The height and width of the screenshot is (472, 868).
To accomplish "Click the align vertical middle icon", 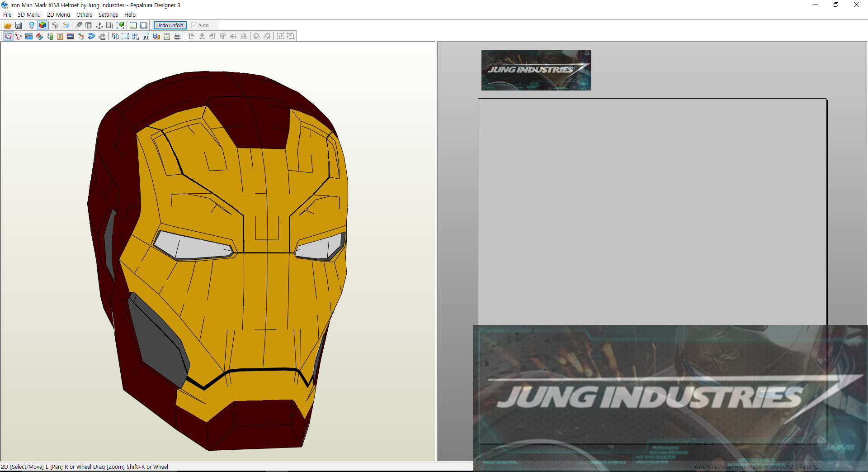I will (233, 36).
